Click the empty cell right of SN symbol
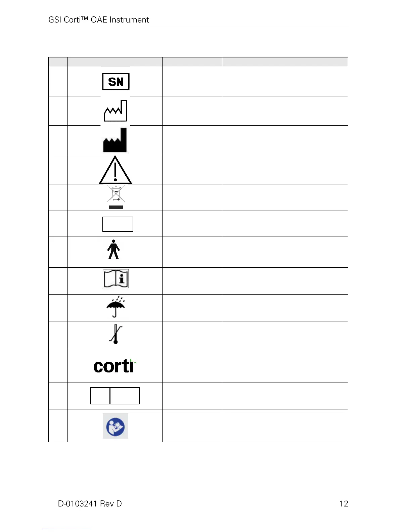Image resolution: width=411 pixels, height=532 pixels. 192,82
